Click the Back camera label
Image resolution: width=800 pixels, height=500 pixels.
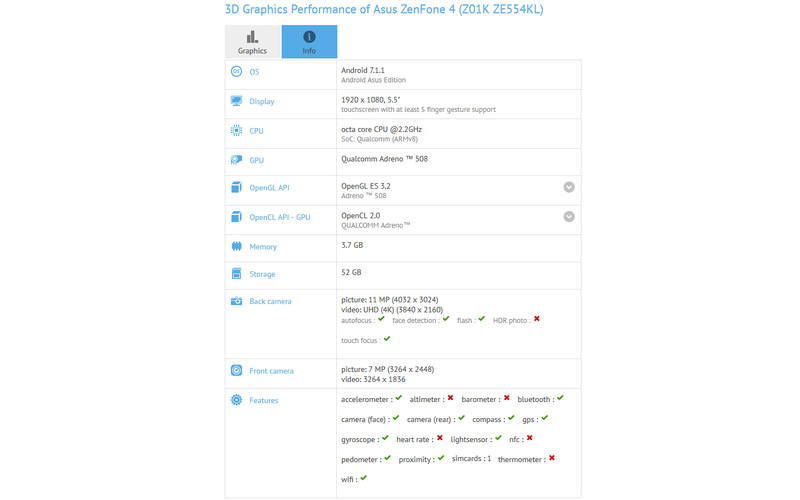[x=270, y=301]
